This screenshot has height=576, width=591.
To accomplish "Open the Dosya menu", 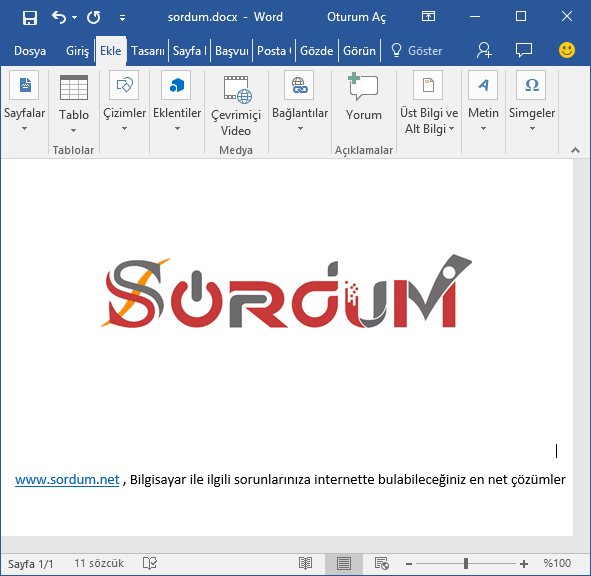I will [30, 51].
